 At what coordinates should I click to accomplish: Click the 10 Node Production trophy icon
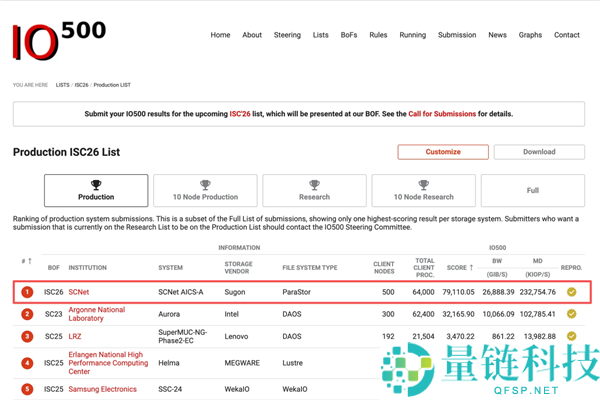(x=205, y=185)
